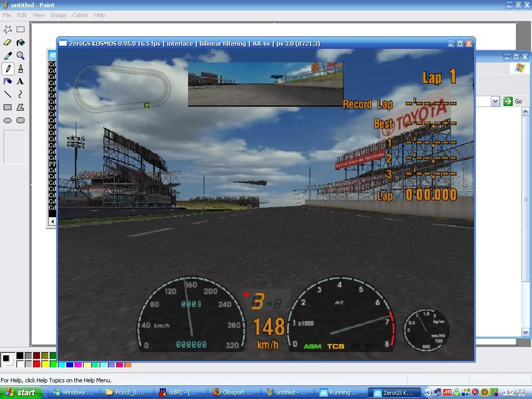Open the Colors menu in Paint
This screenshot has width=532, height=399.
pos(80,15)
